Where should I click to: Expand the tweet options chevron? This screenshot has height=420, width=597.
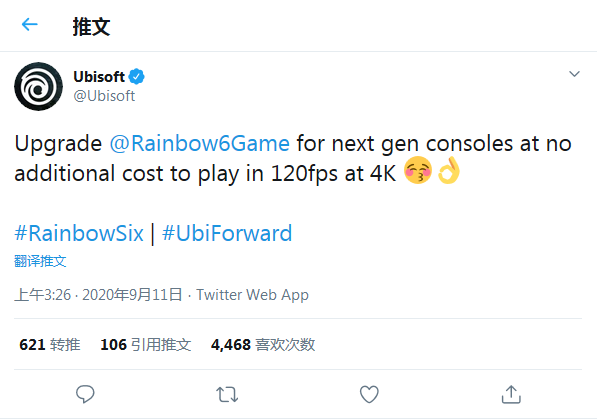coord(574,74)
